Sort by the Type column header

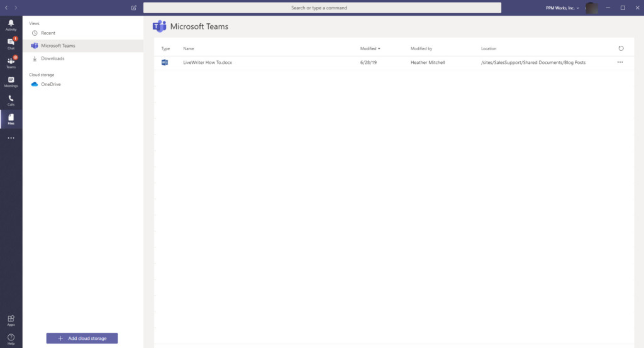(165, 48)
